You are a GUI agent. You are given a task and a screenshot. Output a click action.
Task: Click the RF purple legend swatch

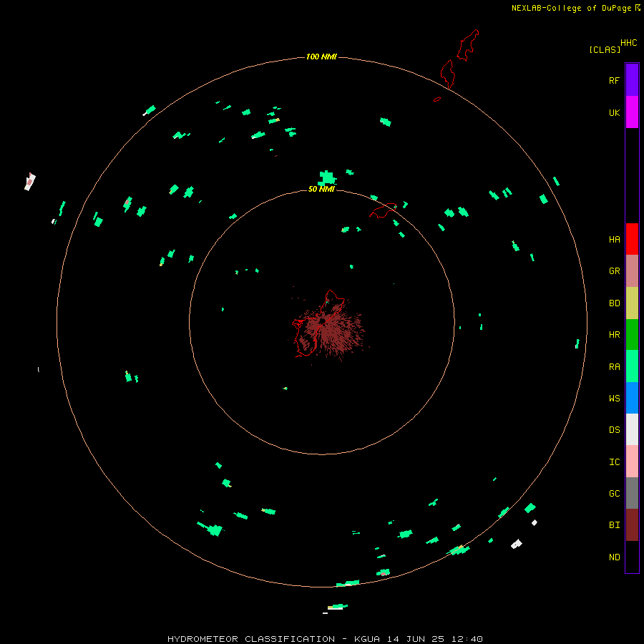pos(632,80)
